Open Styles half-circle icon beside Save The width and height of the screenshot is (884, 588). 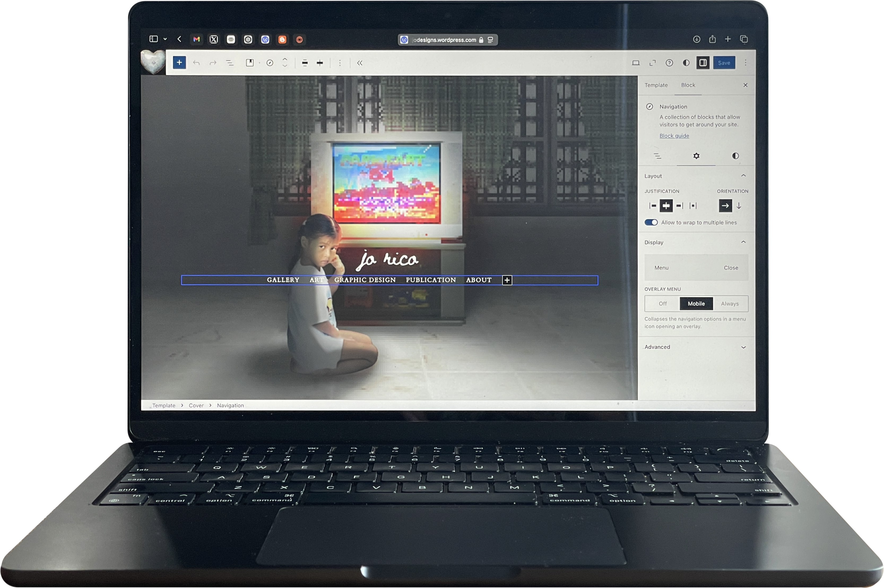pos(686,63)
